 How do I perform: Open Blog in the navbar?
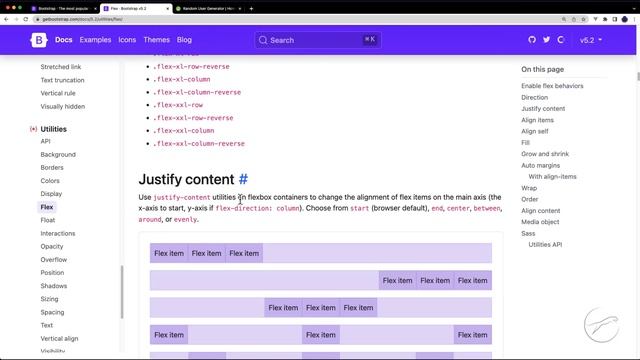pyautogui.click(x=184, y=40)
